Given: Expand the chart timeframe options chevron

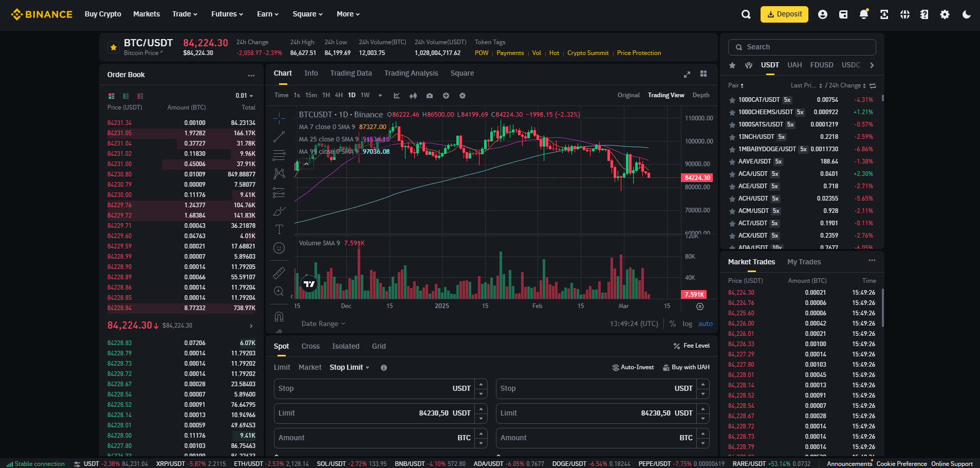Looking at the screenshot, I should [380, 95].
